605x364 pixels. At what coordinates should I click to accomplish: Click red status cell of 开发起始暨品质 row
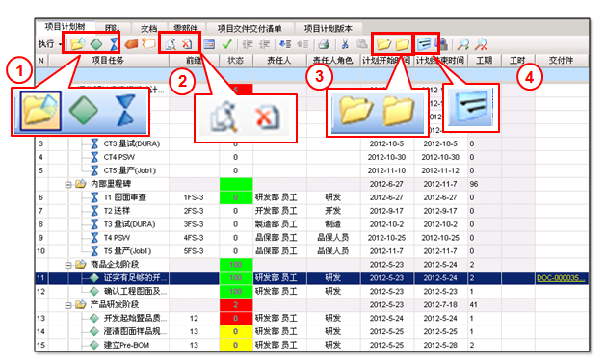(236, 318)
